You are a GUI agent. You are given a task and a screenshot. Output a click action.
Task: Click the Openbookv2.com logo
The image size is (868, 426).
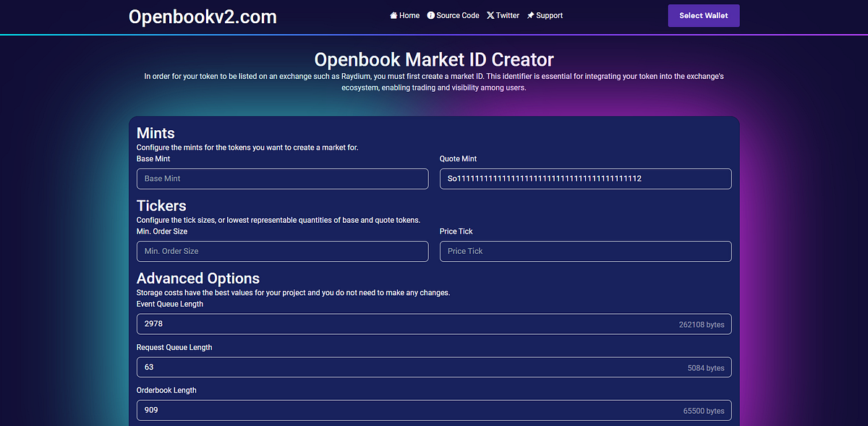(x=203, y=16)
